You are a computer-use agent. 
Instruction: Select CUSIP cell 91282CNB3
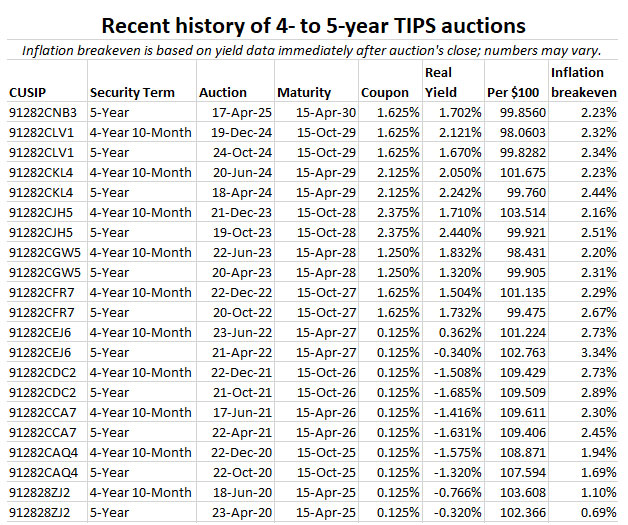click(44, 113)
